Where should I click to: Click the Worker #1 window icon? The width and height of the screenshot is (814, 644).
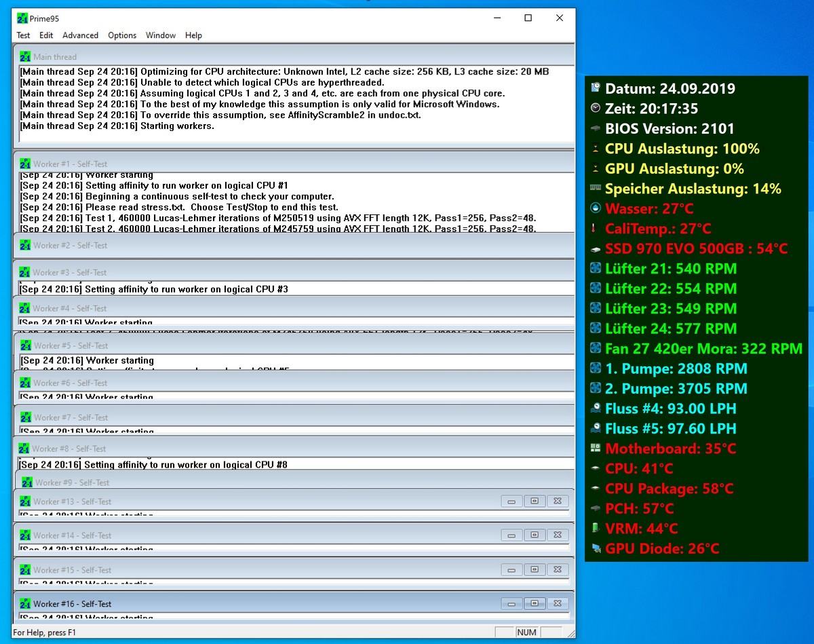pyautogui.click(x=25, y=164)
